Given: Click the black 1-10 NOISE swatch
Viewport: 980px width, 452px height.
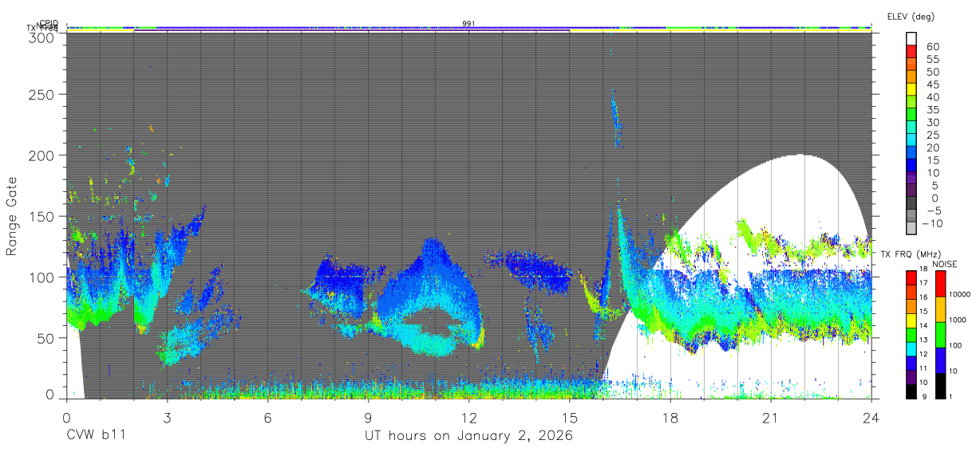Looking at the screenshot, I should tap(940, 386).
